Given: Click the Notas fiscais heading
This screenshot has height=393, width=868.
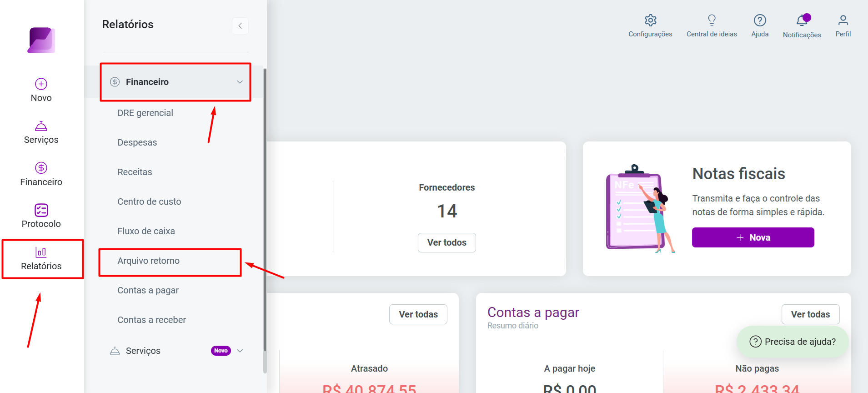Looking at the screenshot, I should coord(738,174).
